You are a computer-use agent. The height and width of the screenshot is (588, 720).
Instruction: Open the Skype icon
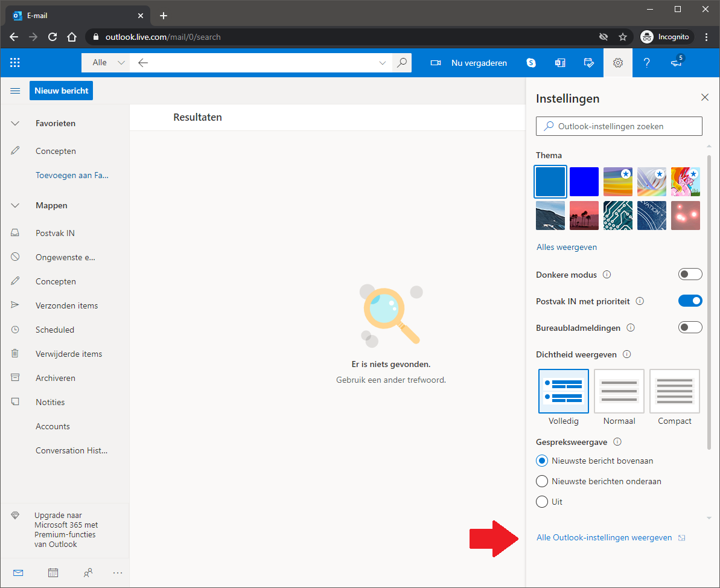pyautogui.click(x=531, y=63)
